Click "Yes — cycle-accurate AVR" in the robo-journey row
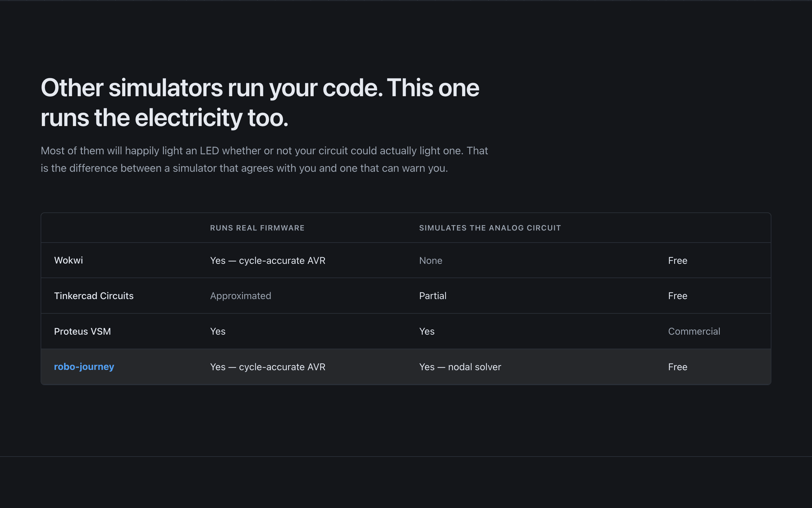The width and height of the screenshot is (812, 508). [267, 367]
